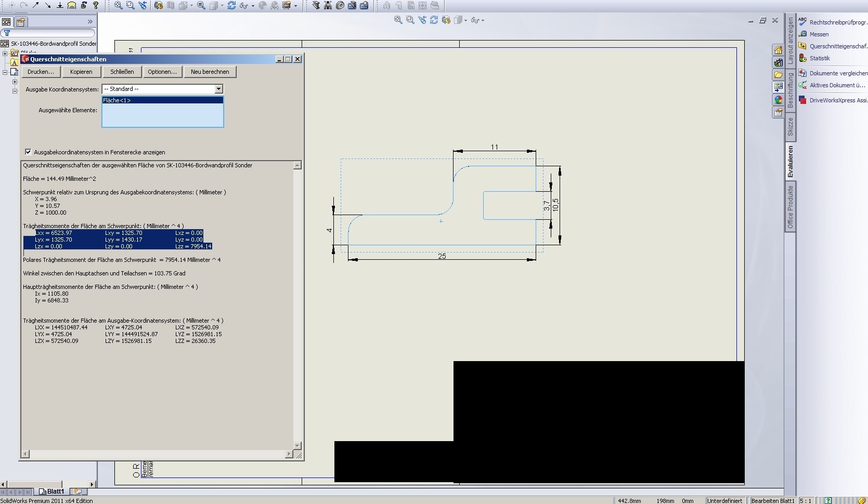Click the status bar help icon
The image size is (868, 504).
point(828,501)
